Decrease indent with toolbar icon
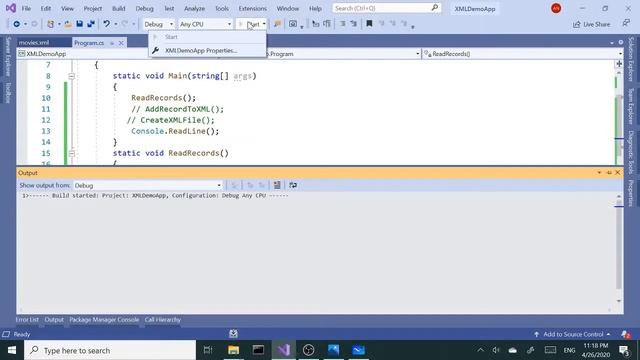 343,24
